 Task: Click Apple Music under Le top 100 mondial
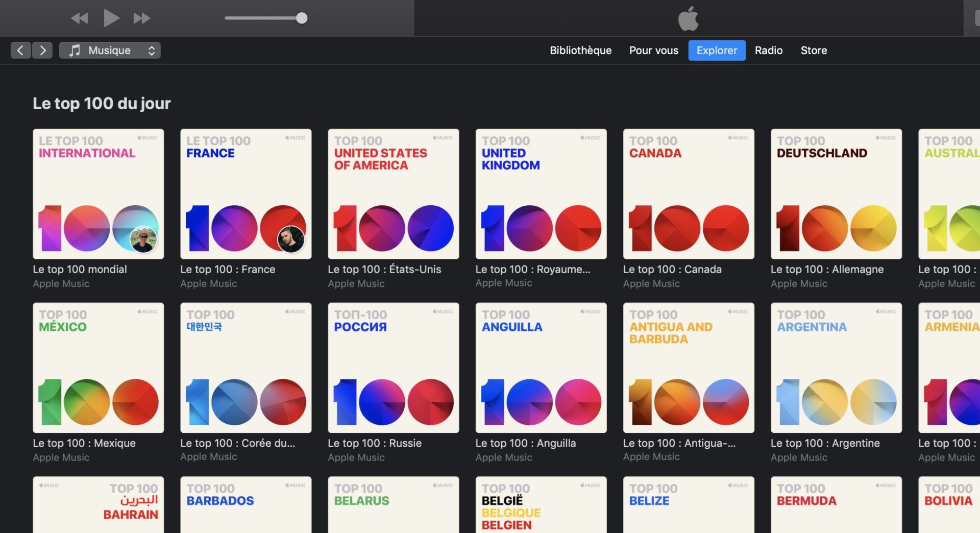61,283
